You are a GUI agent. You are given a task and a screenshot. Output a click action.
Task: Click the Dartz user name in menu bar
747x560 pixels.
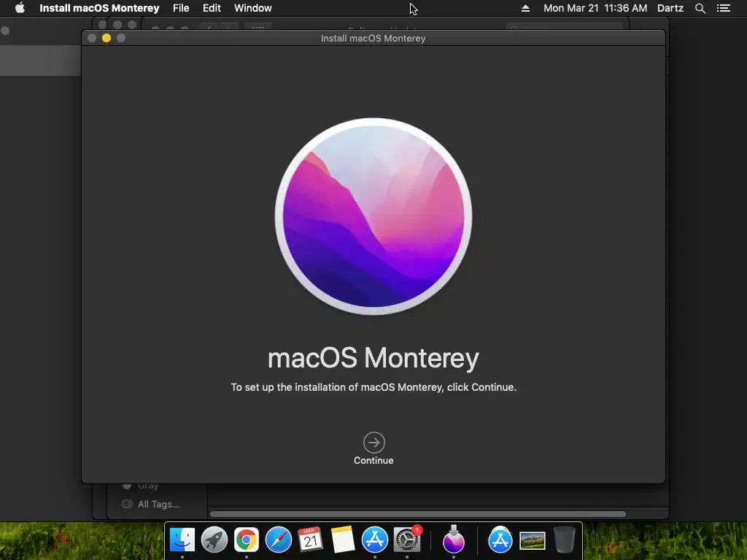pyautogui.click(x=670, y=8)
